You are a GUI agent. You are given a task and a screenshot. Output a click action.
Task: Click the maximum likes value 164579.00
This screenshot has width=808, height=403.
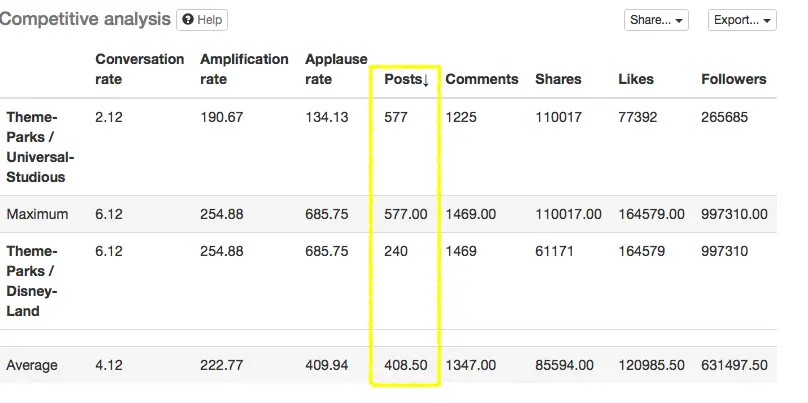(x=651, y=214)
